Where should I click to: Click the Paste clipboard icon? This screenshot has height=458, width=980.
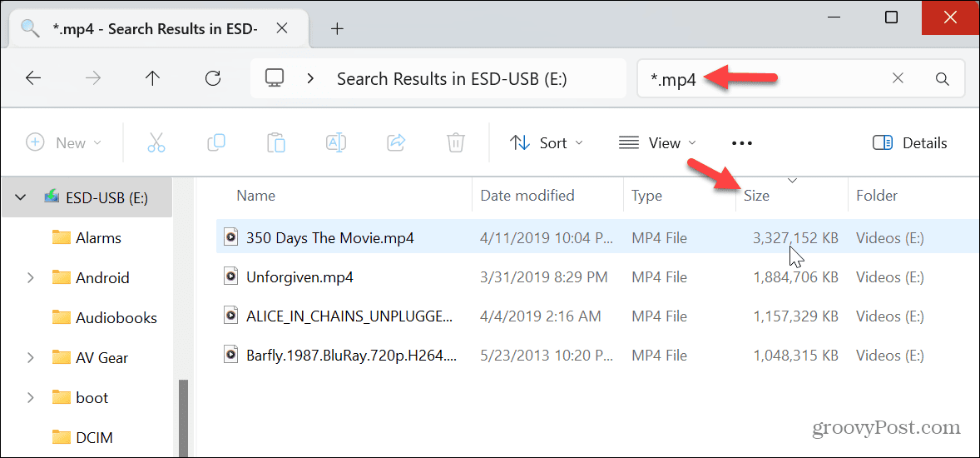pos(276,143)
